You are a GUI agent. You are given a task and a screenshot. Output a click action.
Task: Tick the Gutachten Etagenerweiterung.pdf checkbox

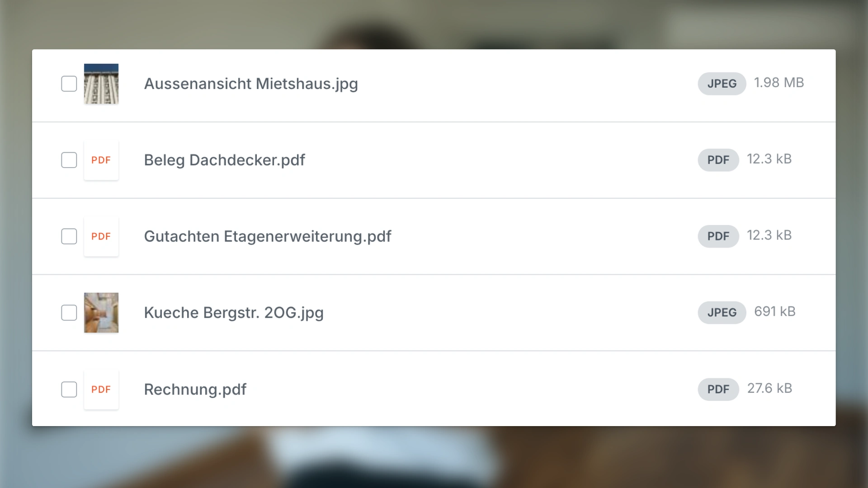click(x=69, y=236)
